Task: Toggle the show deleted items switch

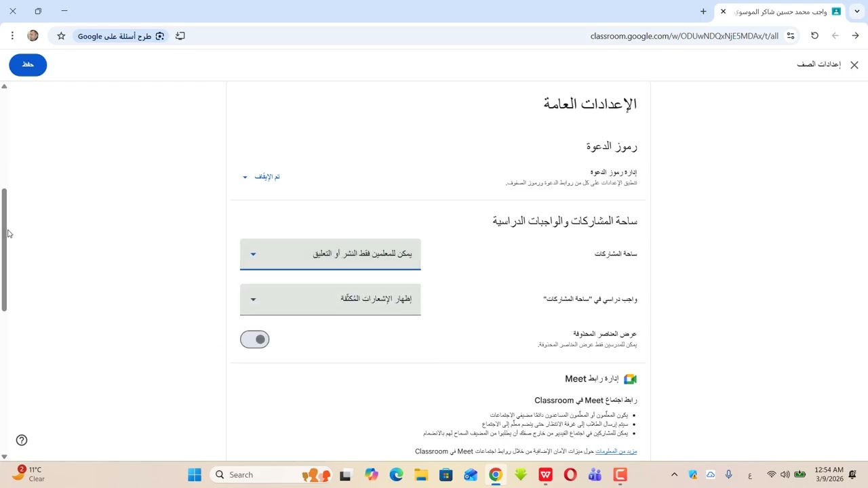Action: coord(255,340)
